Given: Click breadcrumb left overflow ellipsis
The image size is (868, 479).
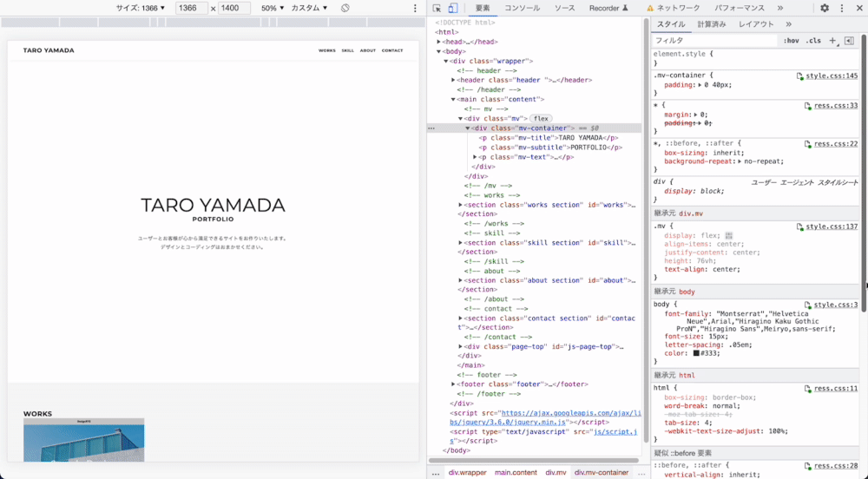Looking at the screenshot, I should click(436, 473).
